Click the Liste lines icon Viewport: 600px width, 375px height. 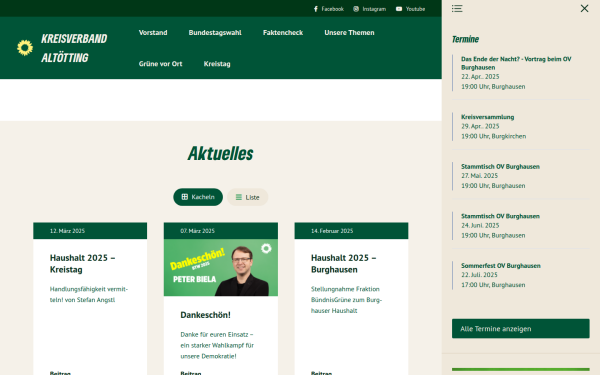point(239,197)
